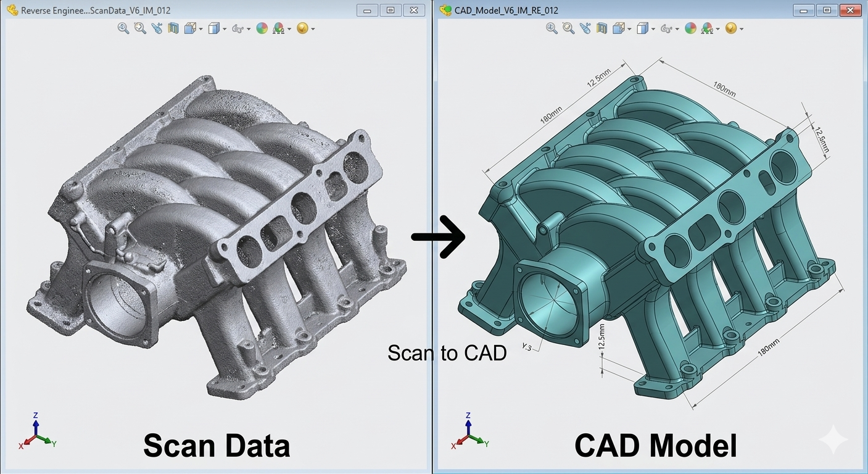Click Previous View icon in the CAD_Model window
The height and width of the screenshot is (474, 868).
pyautogui.click(x=585, y=28)
